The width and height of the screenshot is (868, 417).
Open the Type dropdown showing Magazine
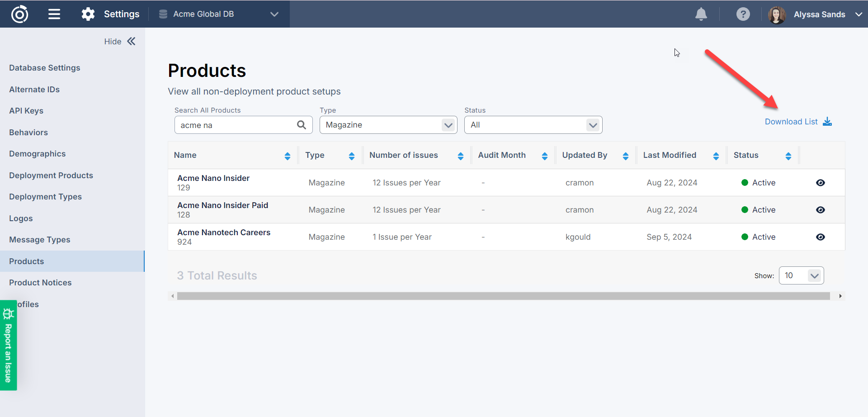[388, 125]
